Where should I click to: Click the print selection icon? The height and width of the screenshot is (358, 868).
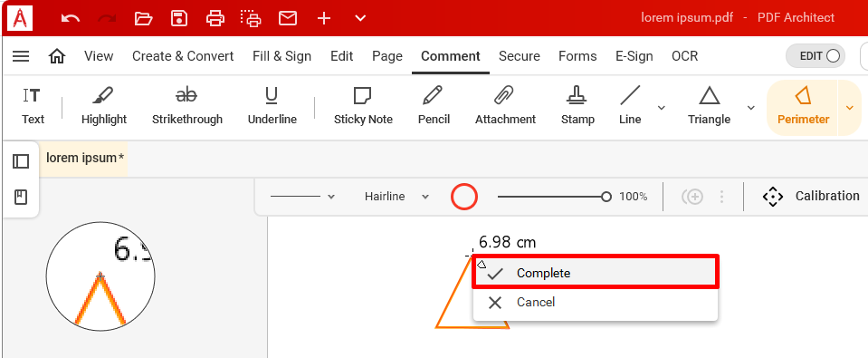(251, 18)
